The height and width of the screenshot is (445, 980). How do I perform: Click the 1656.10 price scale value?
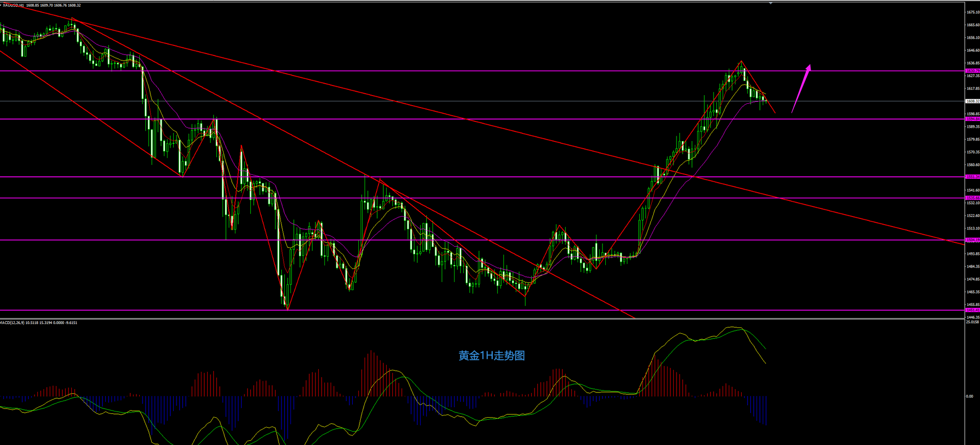click(973, 38)
